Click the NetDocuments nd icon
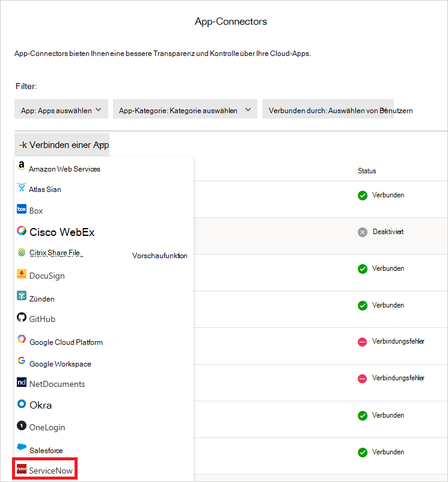 pyautogui.click(x=22, y=382)
